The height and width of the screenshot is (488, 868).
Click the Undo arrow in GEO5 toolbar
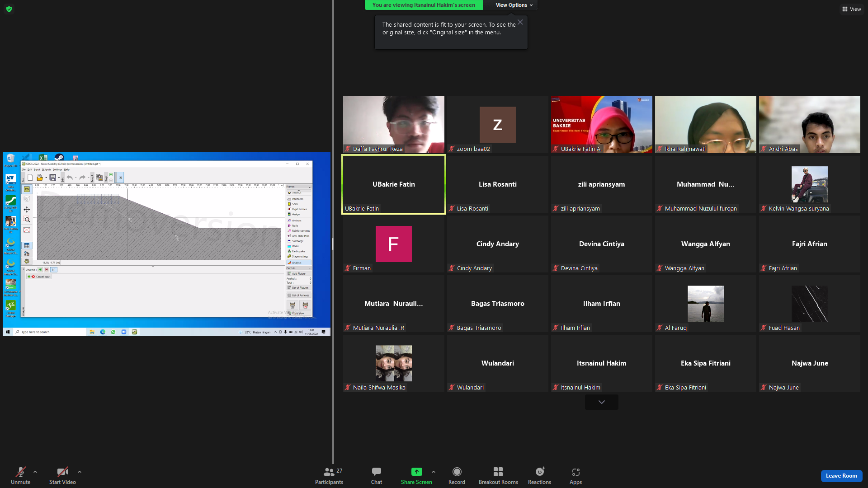tap(70, 178)
